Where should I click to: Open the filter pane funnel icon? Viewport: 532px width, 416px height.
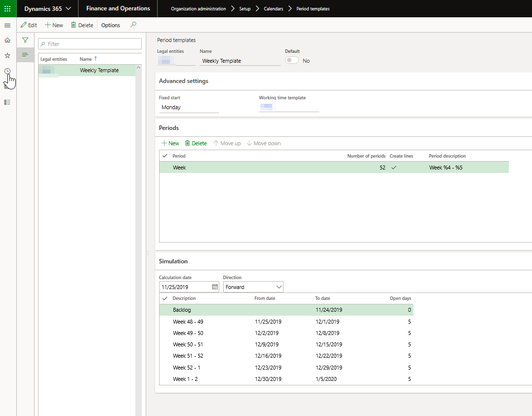point(25,40)
